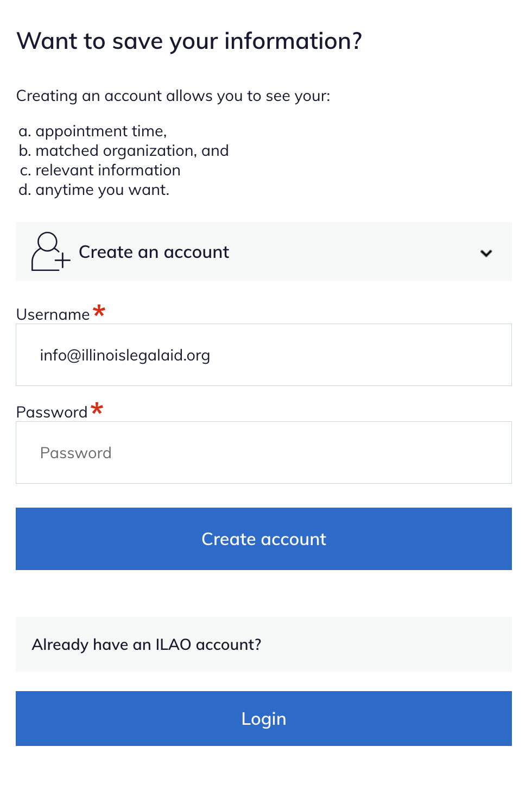Select the matched organization list item
532x797 pixels.
pos(124,151)
